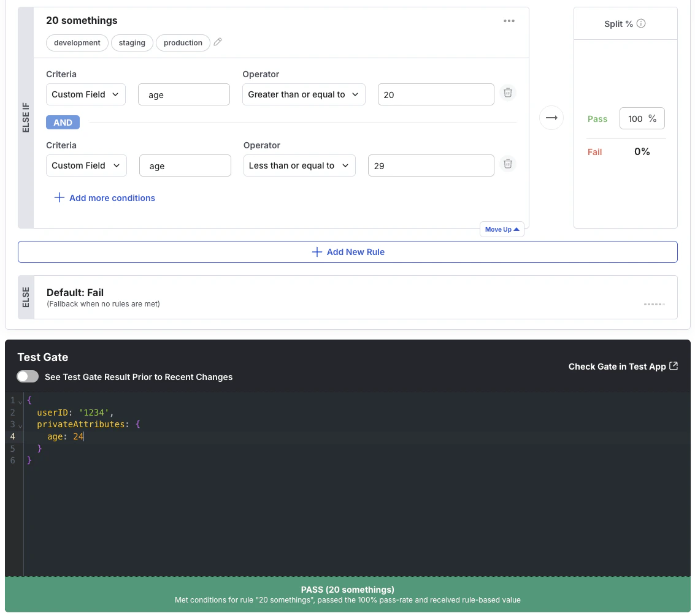Click the '20 somethings' rule title
The image size is (695, 616).
tap(82, 20)
